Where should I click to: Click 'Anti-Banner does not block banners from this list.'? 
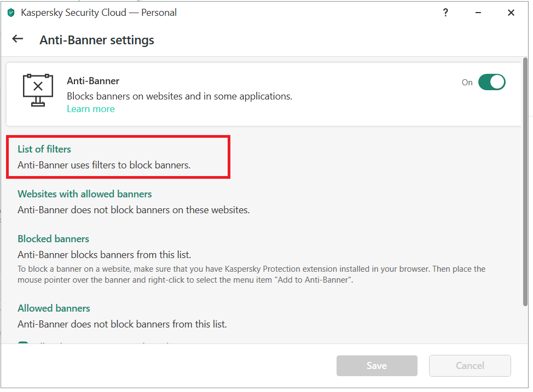[122, 324]
